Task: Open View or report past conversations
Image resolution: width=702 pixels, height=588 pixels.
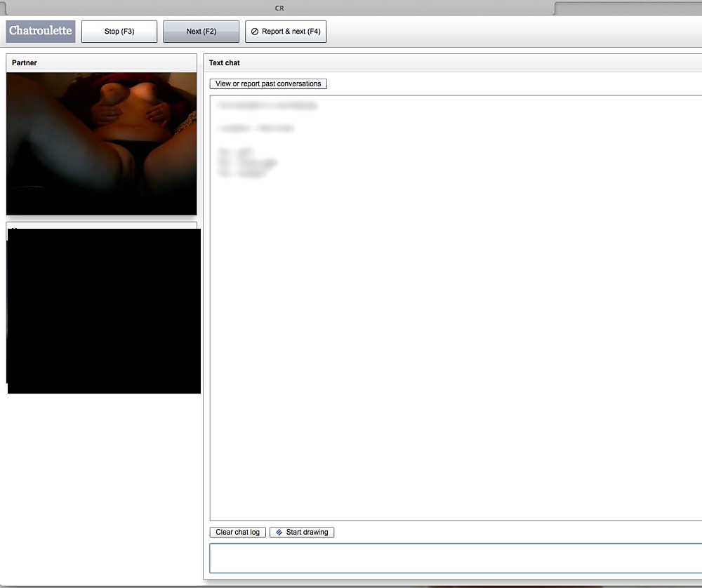Action: tap(267, 83)
